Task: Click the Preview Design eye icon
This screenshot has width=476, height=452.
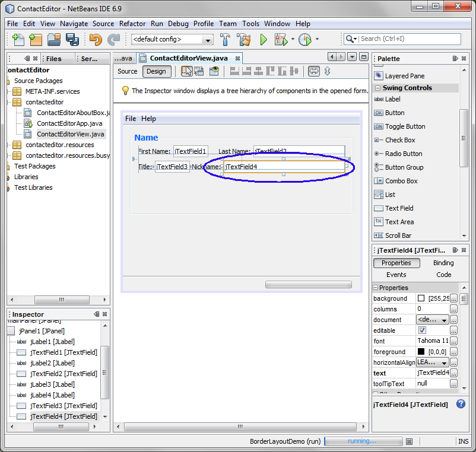Action: coord(214,71)
